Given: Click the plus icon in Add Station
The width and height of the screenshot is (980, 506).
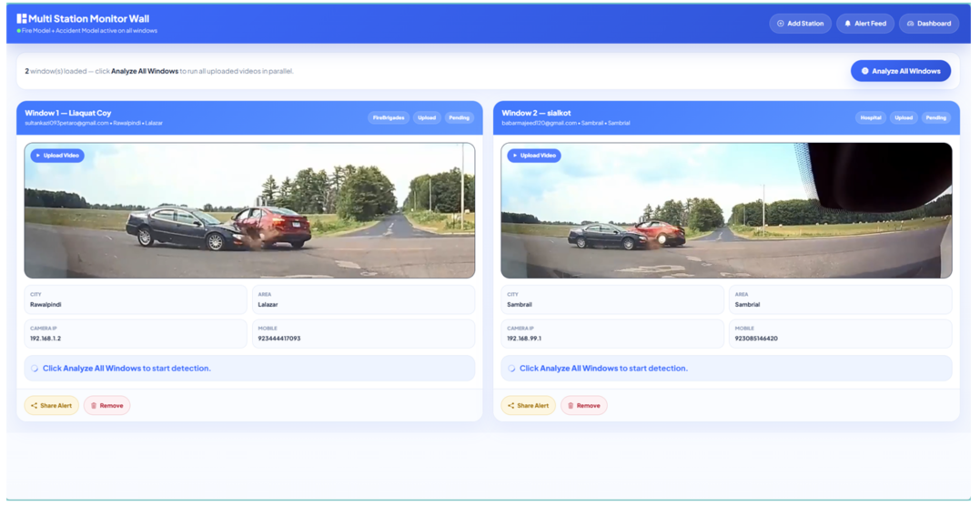Looking at the screenshot, I should coord(780,23).
